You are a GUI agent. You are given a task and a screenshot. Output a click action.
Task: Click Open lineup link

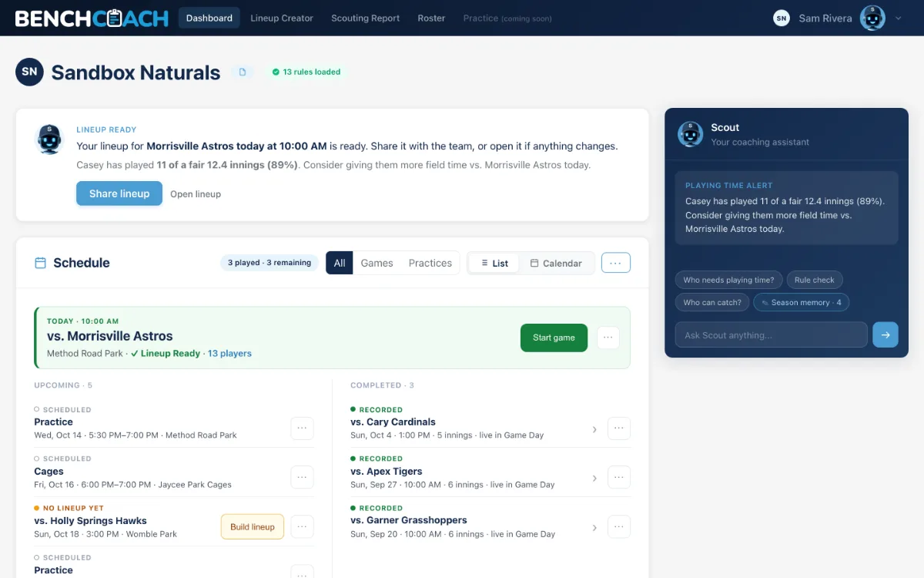196,194
